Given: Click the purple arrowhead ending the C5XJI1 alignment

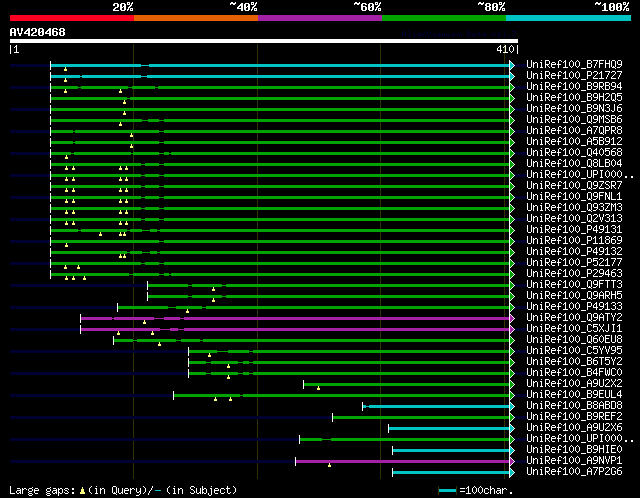Looking at the screenshot, I should pos(512,329).
